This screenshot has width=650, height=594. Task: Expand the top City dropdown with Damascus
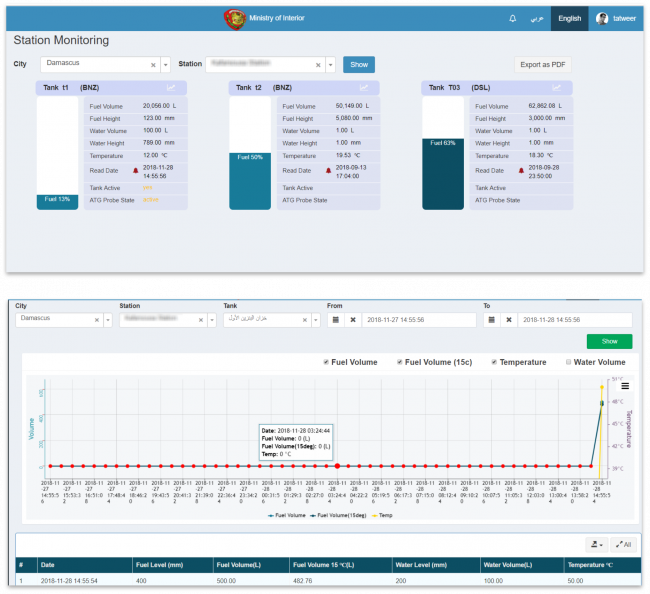[x=165, y=64]
